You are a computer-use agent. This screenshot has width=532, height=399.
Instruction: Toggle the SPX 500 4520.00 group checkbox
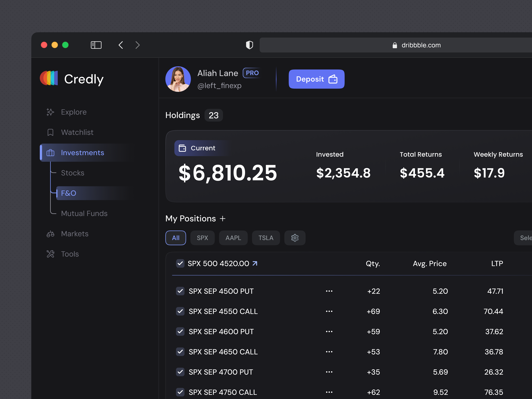coord(180,263)
